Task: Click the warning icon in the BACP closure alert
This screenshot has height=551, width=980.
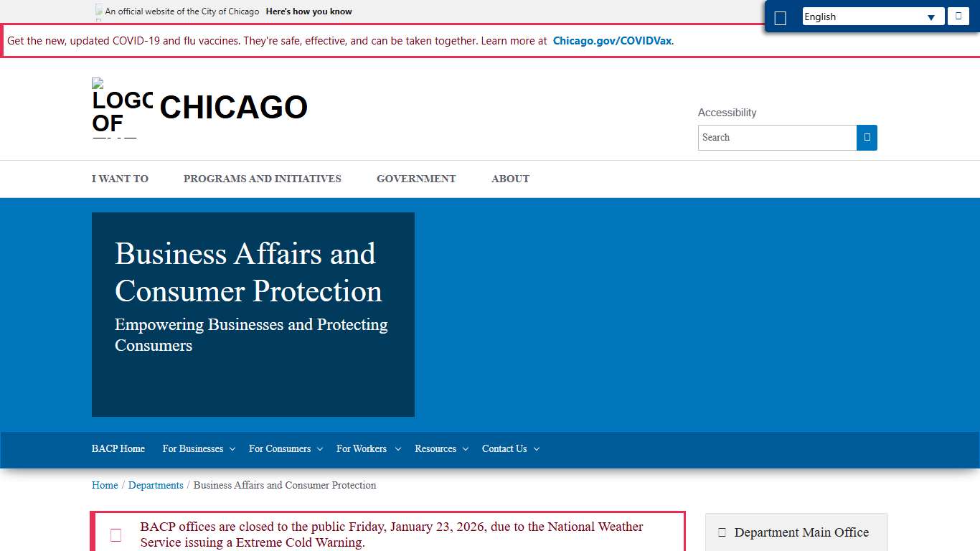Action: click(116, 534)
